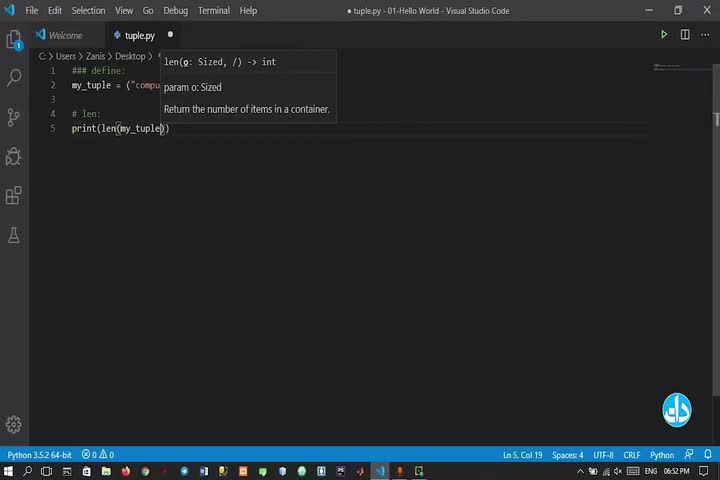The height and width of the screenshot is (480, 720).
Task: Click Ln 5, Col 19 to go to line
Action: click(522, 455)
